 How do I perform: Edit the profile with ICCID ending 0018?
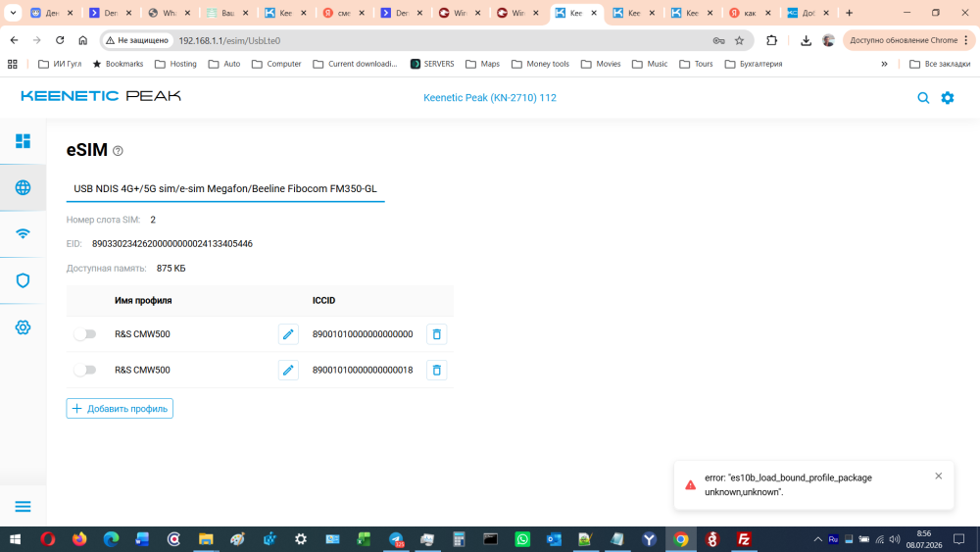click(288, 370)
